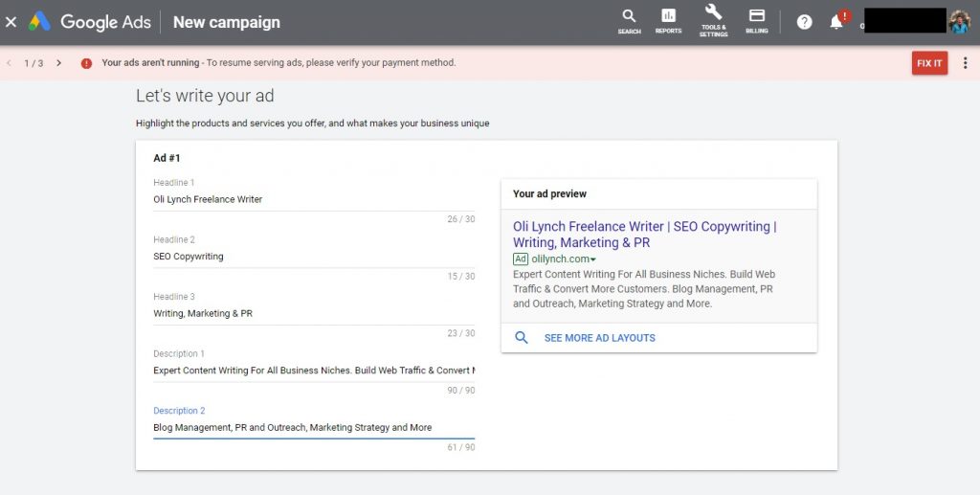The height and width of the screenshot is (495, 980).
Task: Click the 1 / 3 alert counter
Action: pyautogui.click(x=33, y=63)
